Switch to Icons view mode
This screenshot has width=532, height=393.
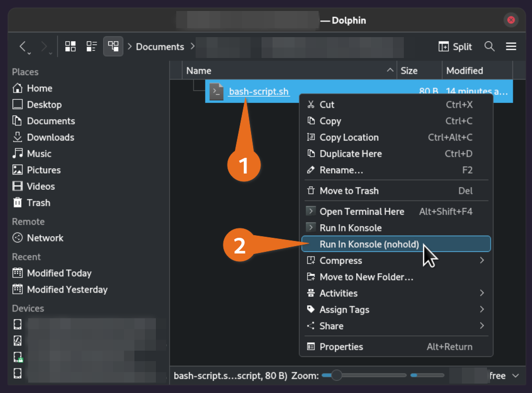(70, 47)
